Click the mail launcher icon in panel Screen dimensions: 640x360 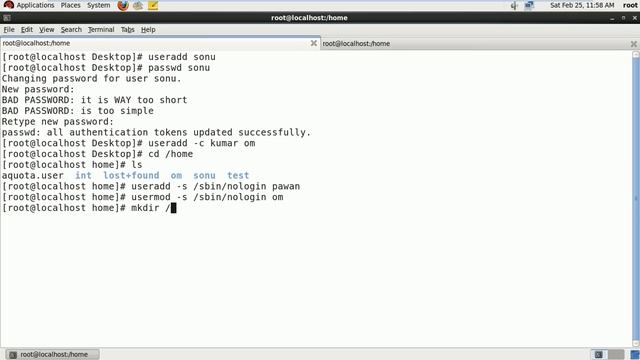pyautogui.click(x=138, y=5)
